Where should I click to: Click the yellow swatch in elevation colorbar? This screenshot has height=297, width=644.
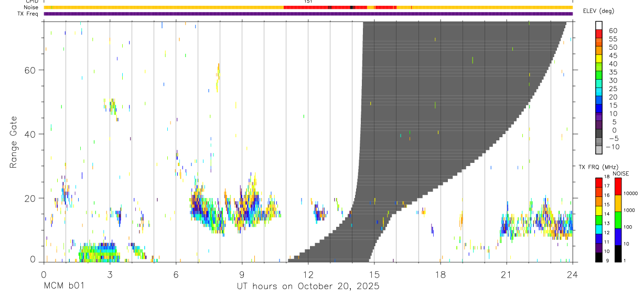(x=599, y=59)
